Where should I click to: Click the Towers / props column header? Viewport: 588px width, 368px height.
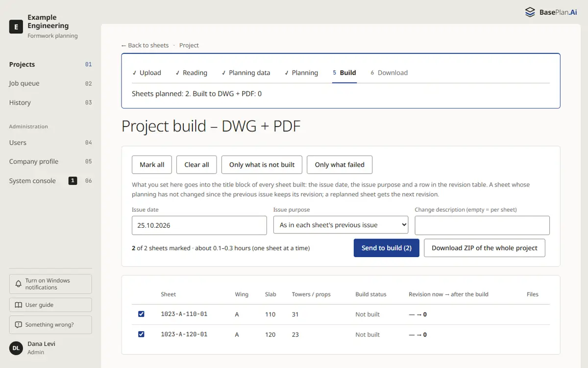coord(311,294)
